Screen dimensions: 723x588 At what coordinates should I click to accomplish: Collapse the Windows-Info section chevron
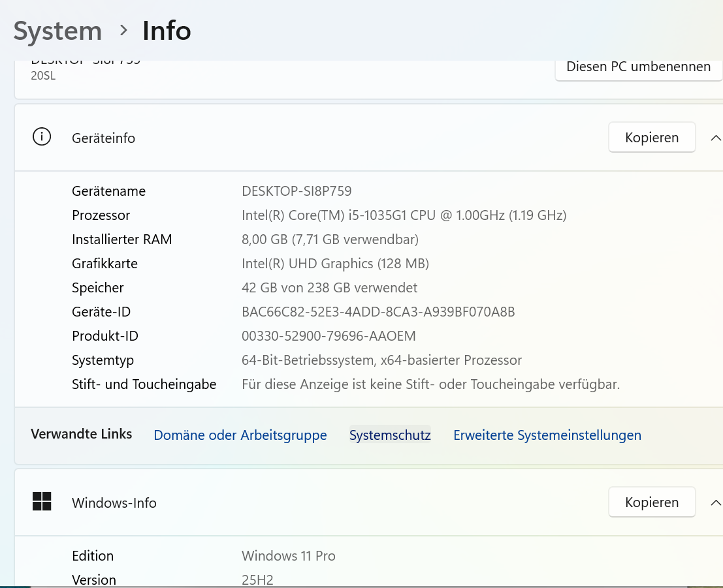tap(715, 503)
